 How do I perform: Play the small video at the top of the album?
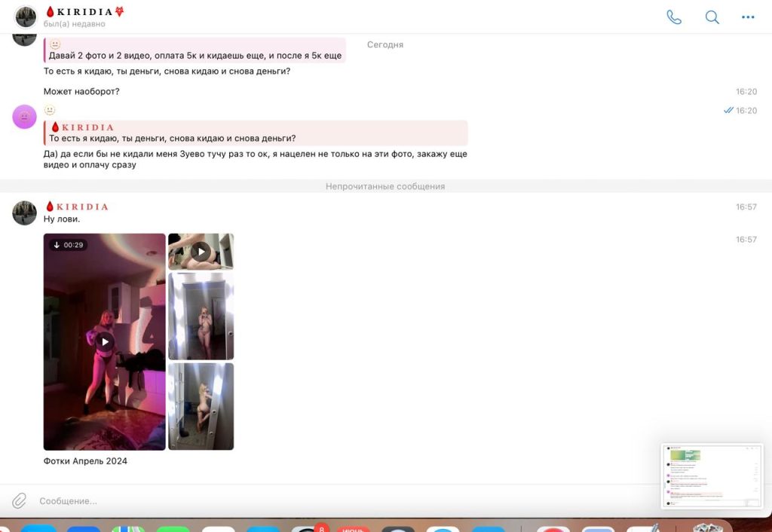[x=201, y=252]
